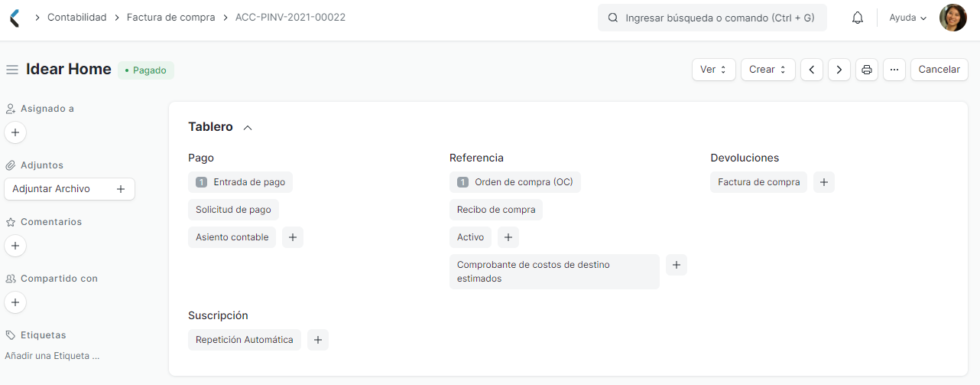Open the Ver dropdown
The width and height of the screenshot is (980, 385).
click(x=714, y=70)
